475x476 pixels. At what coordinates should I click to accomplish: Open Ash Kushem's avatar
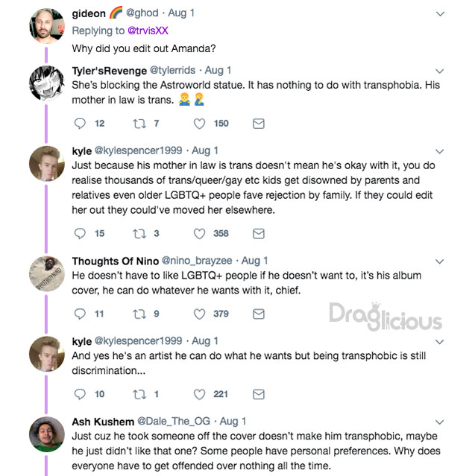pos(47,434)
